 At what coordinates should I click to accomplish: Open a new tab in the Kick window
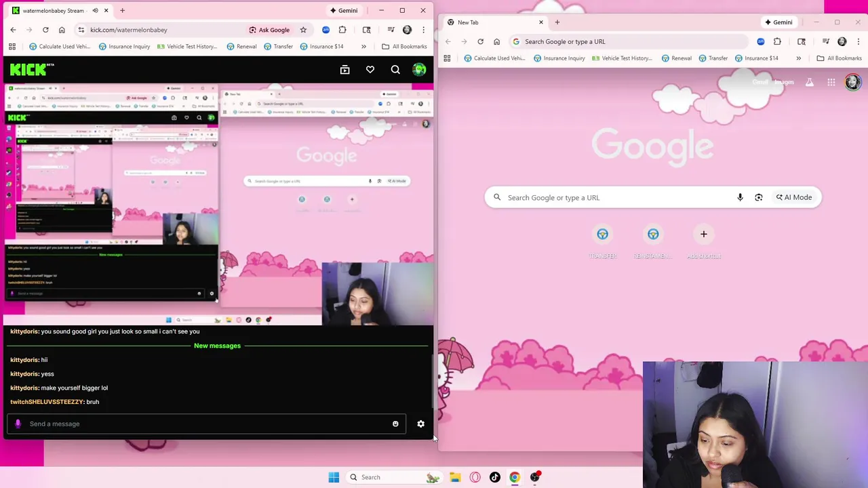[x=122, y=11]
